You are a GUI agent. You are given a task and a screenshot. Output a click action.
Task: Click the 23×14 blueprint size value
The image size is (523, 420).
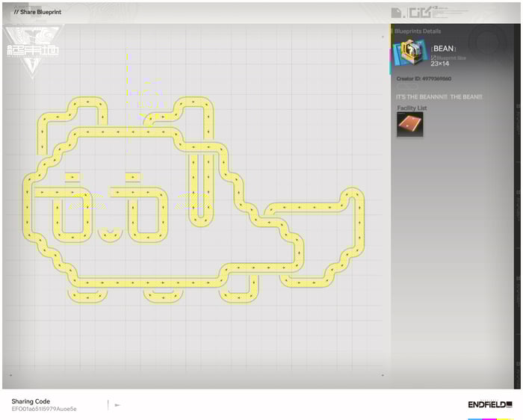[x=440, y=64]
